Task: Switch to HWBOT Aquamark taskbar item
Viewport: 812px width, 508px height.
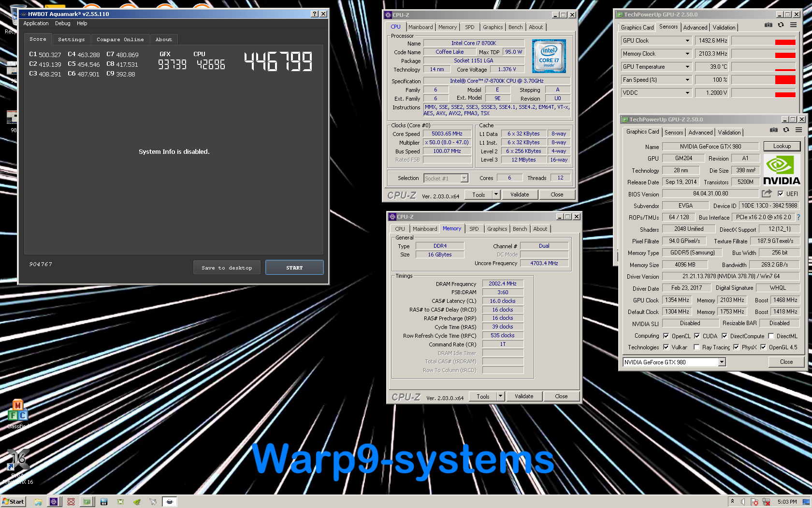Action: coord(170,502)
